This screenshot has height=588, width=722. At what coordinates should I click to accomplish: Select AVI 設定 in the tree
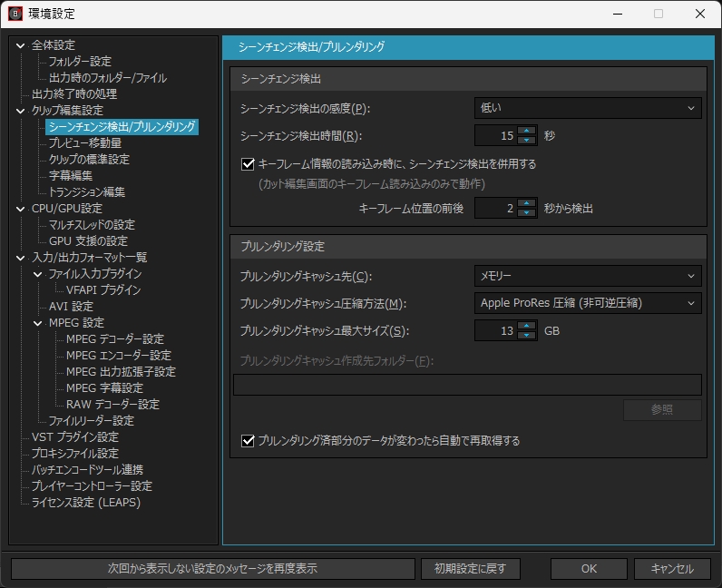[71, 307]
